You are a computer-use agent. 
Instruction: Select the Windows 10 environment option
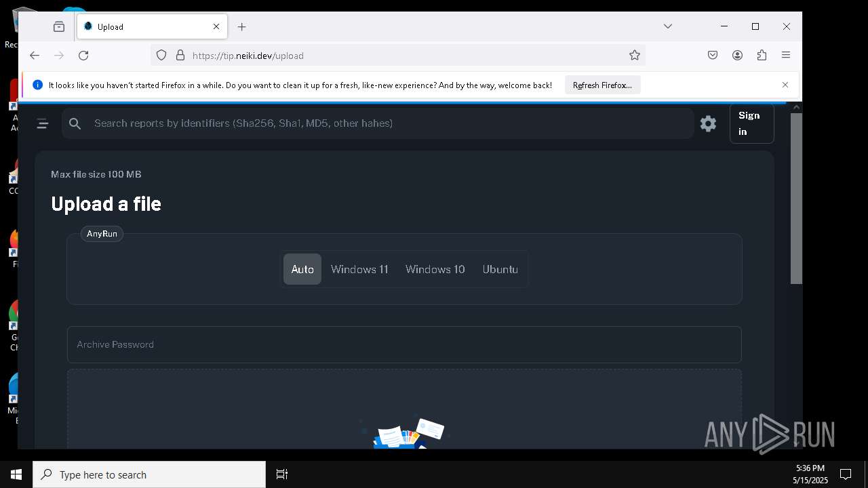(435, 269)
